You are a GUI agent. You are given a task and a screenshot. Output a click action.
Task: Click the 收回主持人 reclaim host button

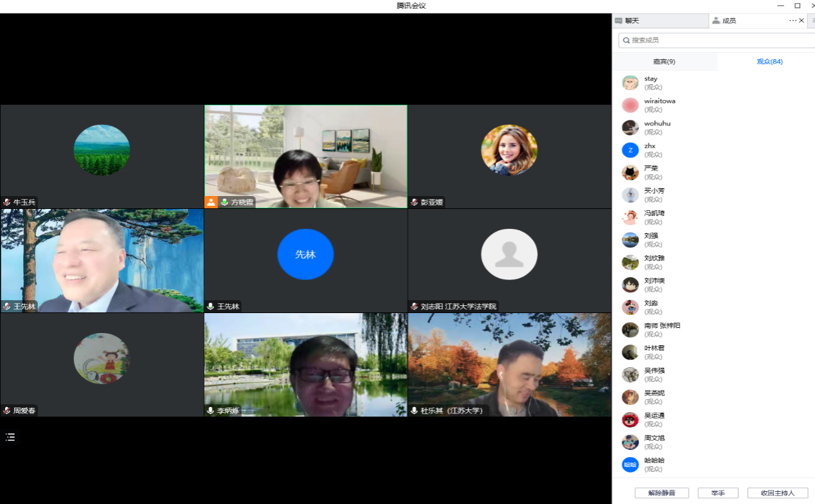tap(777, 493)
